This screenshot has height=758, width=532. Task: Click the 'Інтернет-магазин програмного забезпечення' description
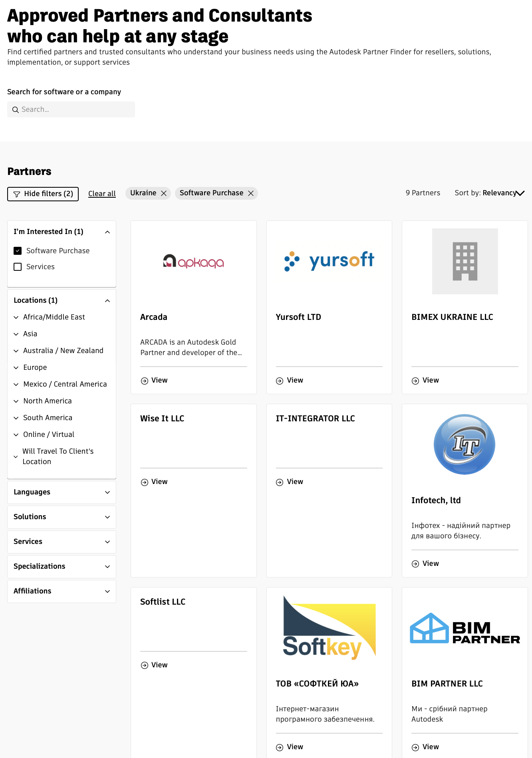coord(325,714)
